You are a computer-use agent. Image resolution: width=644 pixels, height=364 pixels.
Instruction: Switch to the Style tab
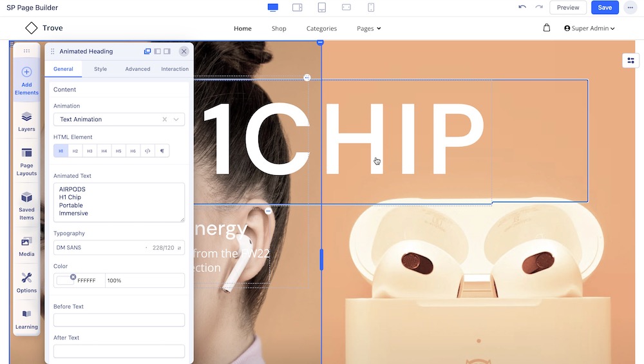pos(100,69)
